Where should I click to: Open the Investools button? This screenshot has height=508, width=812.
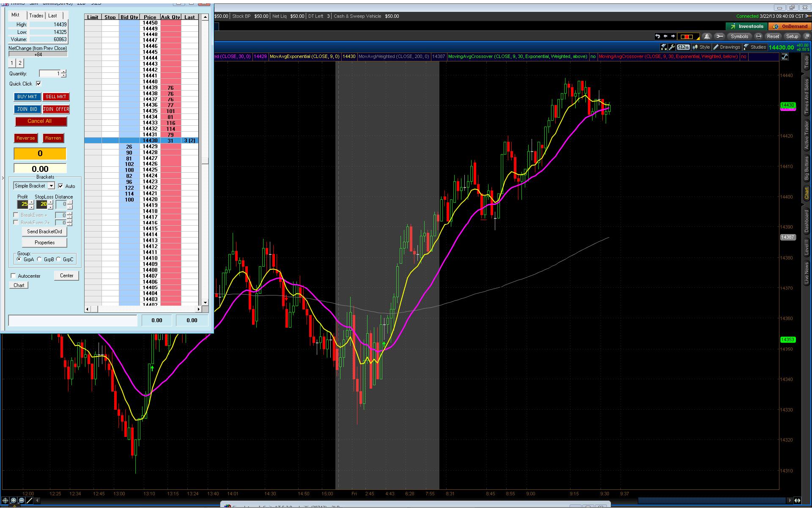[x=746, y=26]
